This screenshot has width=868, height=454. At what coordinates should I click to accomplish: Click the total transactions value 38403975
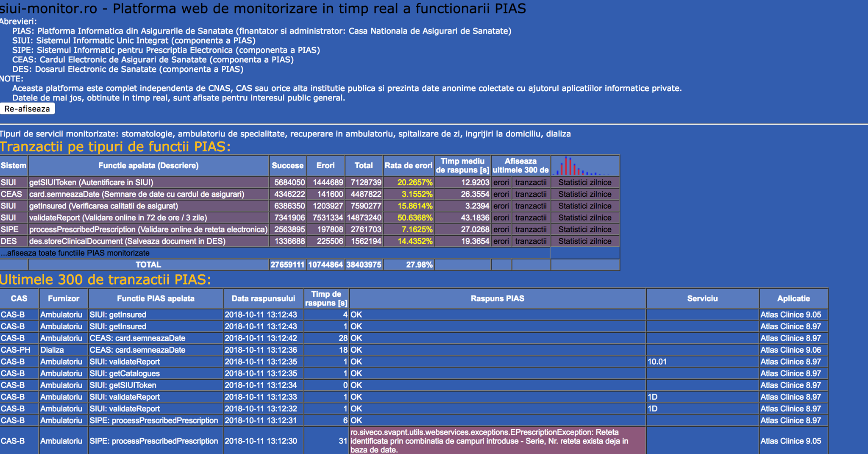pos(364,265)
